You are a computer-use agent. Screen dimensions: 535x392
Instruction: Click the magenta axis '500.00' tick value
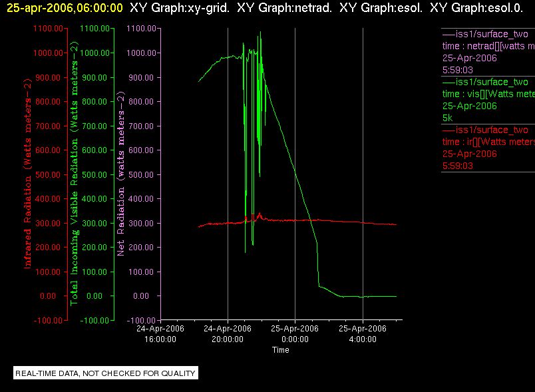[141, 174]
